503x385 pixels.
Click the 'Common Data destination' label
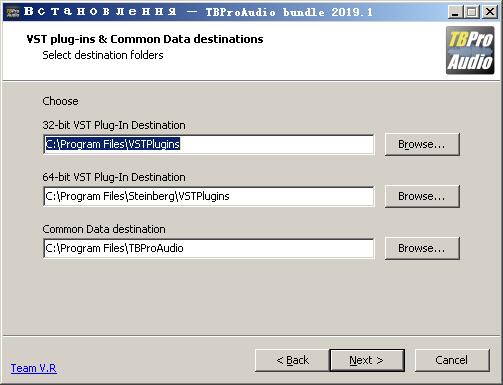tap(104, 229)
